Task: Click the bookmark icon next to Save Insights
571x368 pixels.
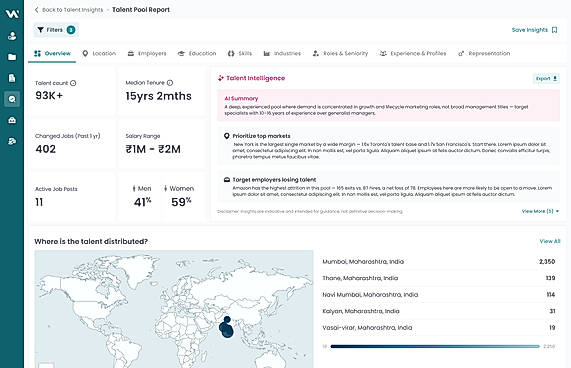Action: (554, 30)
